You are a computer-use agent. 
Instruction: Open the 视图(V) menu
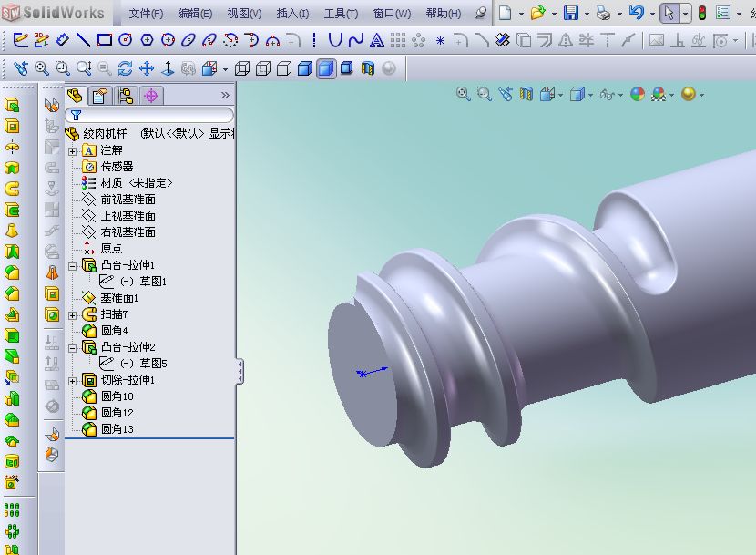[244, 14]
